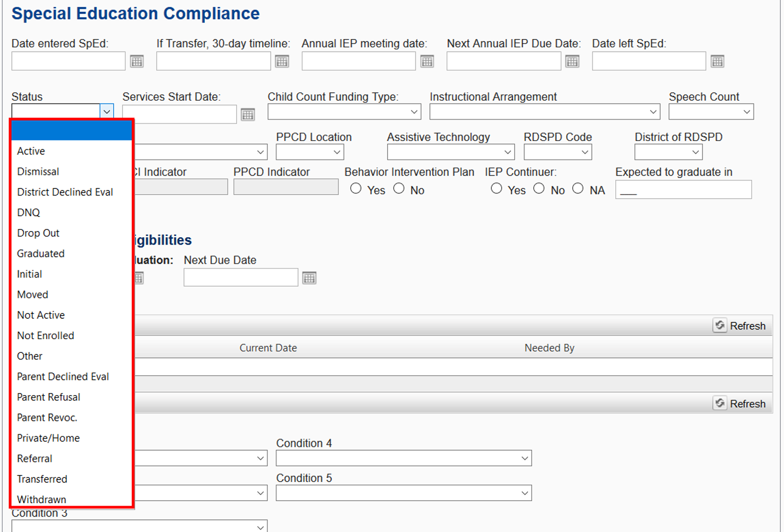Choose Private/Home status
This screenshot has width=784, height=532.
[72, 438]
